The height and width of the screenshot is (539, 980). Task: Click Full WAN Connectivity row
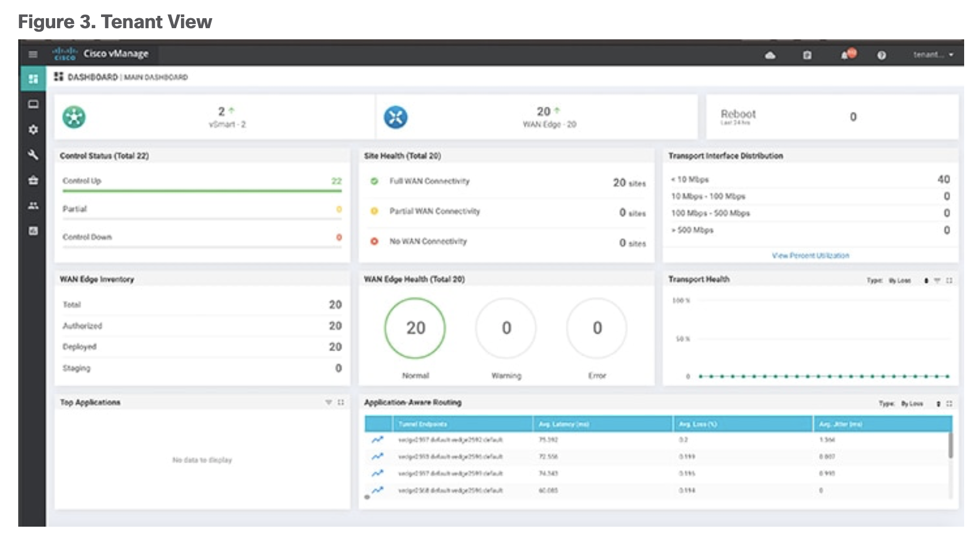(429, 181)
